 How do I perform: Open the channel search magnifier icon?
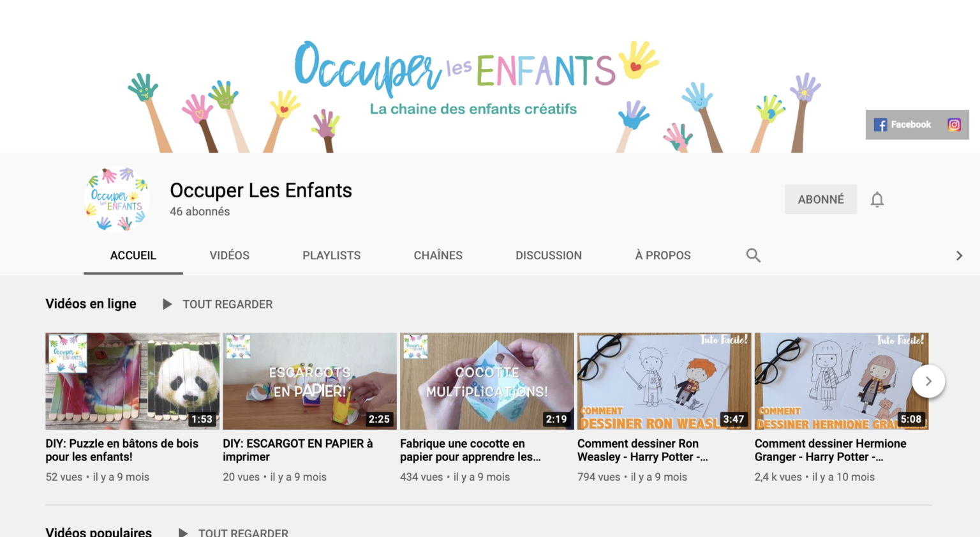coord(754,255)
